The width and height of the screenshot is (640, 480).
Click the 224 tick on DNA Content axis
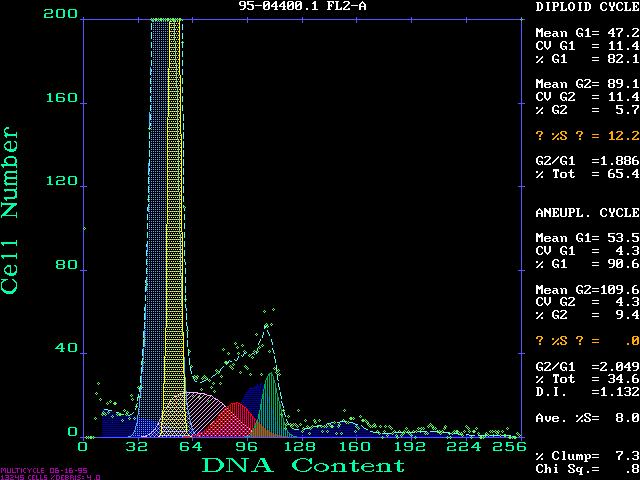coord(464,447)
